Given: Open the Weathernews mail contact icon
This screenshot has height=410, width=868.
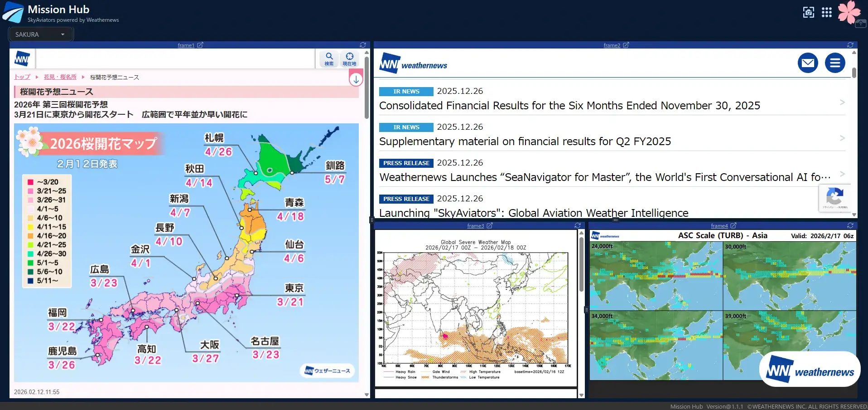Looking at the screenshot, I should [x=808, y=63].
